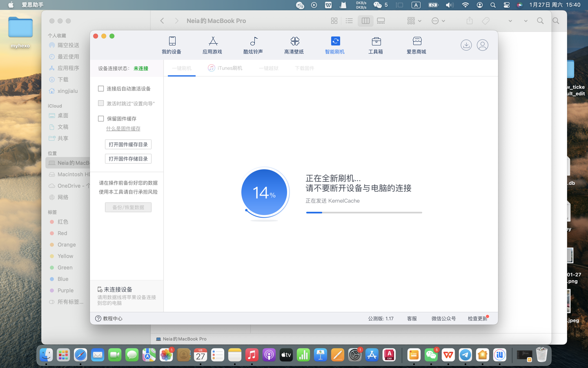The width and height of the screenshot is (588, 368).
Task: Click the 14% circular progress indicator
Action: point(264,192)
